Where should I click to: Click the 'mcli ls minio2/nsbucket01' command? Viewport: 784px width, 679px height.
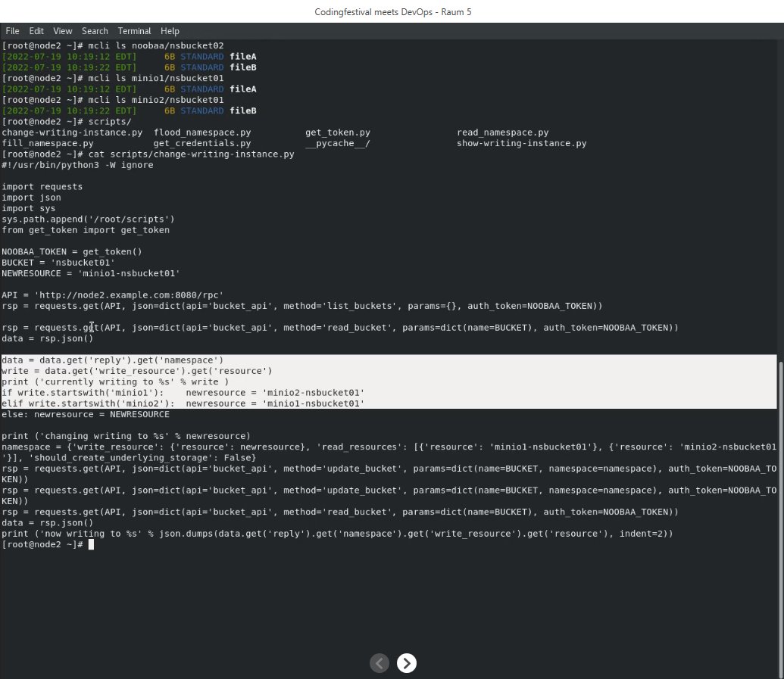coord(156,100)
